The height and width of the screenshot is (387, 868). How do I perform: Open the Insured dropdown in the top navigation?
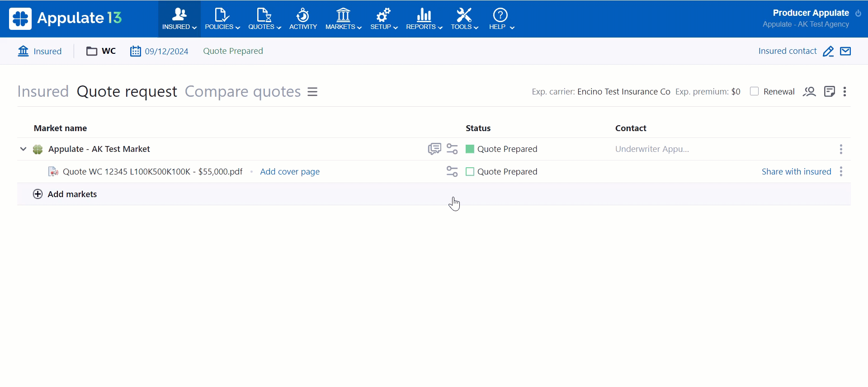[x=179, y=19]
